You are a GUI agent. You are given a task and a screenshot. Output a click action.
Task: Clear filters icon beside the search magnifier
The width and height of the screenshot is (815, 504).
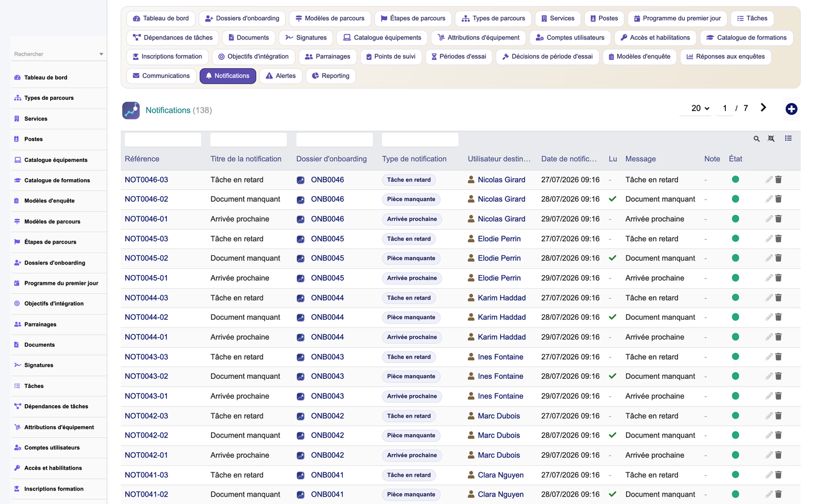point(771,139)
